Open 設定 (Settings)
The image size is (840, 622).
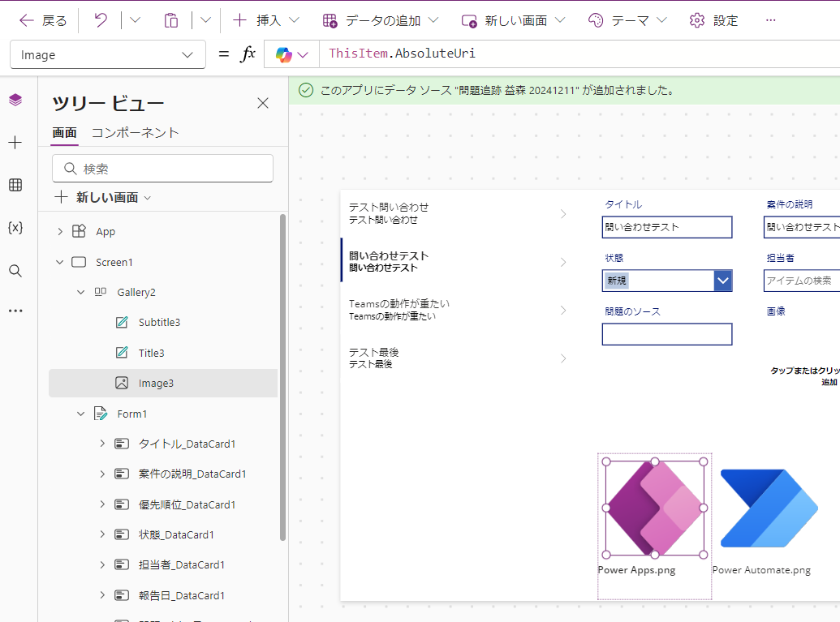713,21
